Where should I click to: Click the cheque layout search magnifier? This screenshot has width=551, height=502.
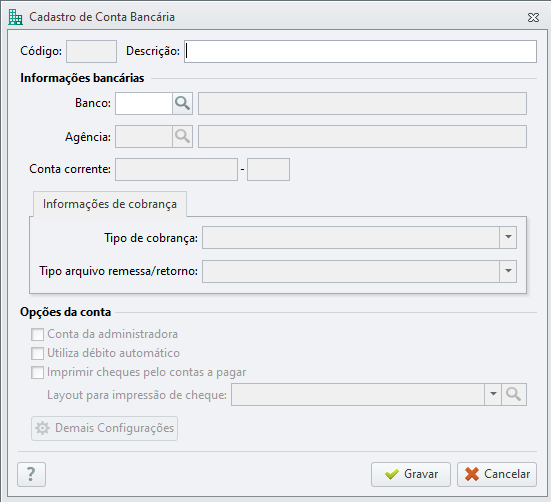[x=514, y=394]
